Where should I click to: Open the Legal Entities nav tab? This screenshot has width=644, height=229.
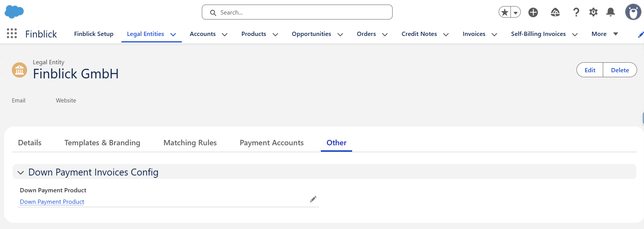coord(145,34)
